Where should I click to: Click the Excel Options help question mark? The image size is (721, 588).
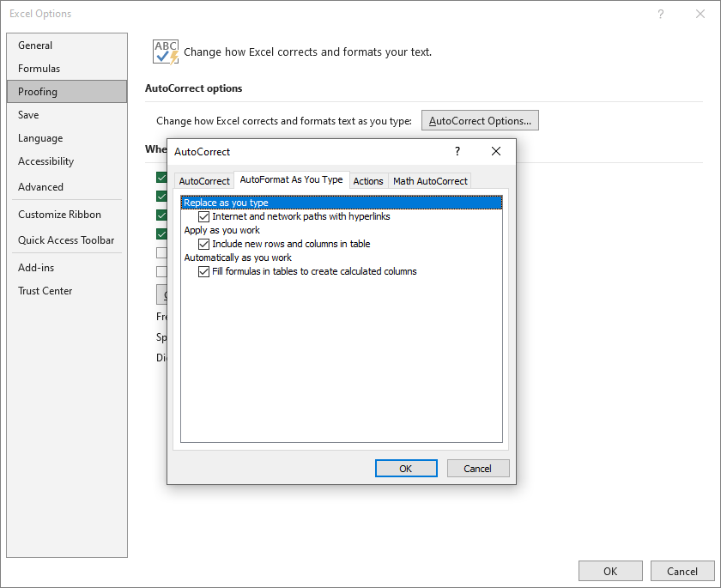coord(660,14)
